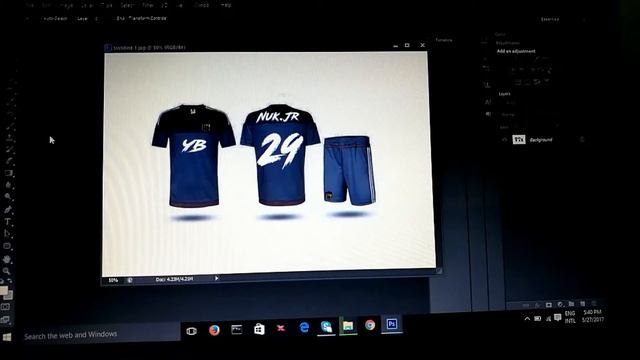Open the taskbar clock showing 5:40 PM
Image resolution: width=640 pixels, height=360 pixels.
[592, 316]
